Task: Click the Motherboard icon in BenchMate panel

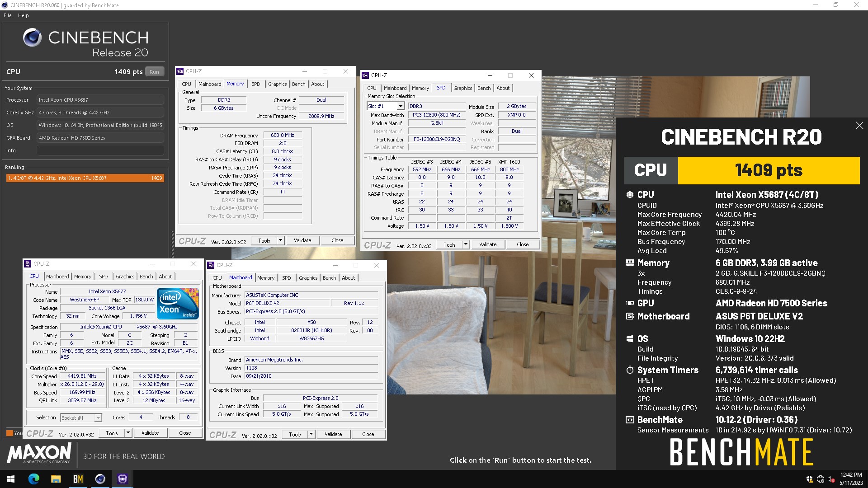Action: tap(630, 316)
